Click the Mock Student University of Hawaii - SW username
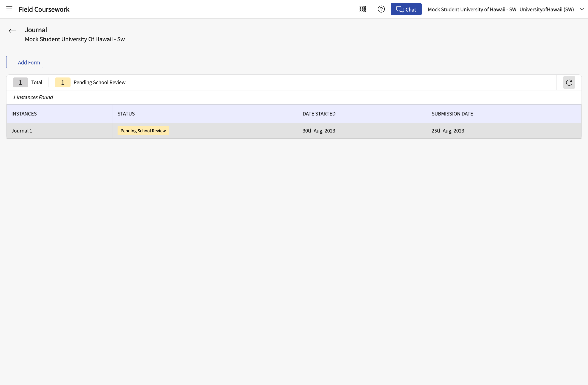This screenshot has width=588, height=385. (472, 9)
